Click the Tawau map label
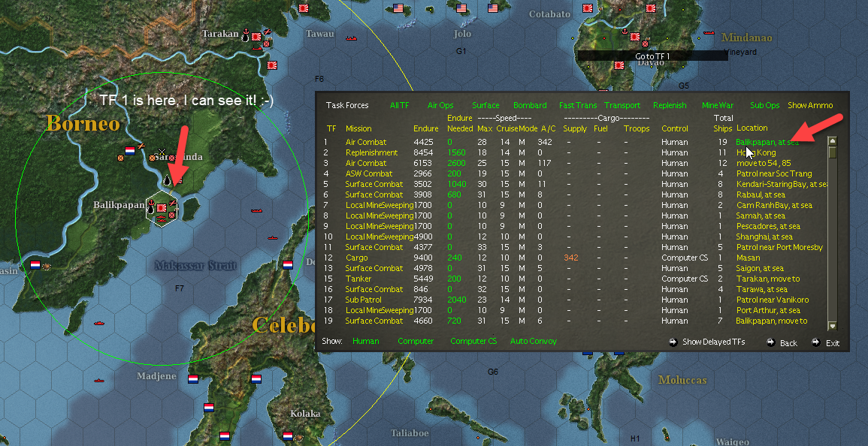Screen dimensions: 868x446 [320, 34]
